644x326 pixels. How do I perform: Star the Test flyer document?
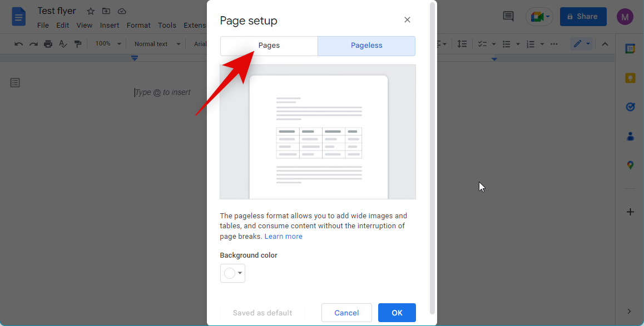pos(91,12)
